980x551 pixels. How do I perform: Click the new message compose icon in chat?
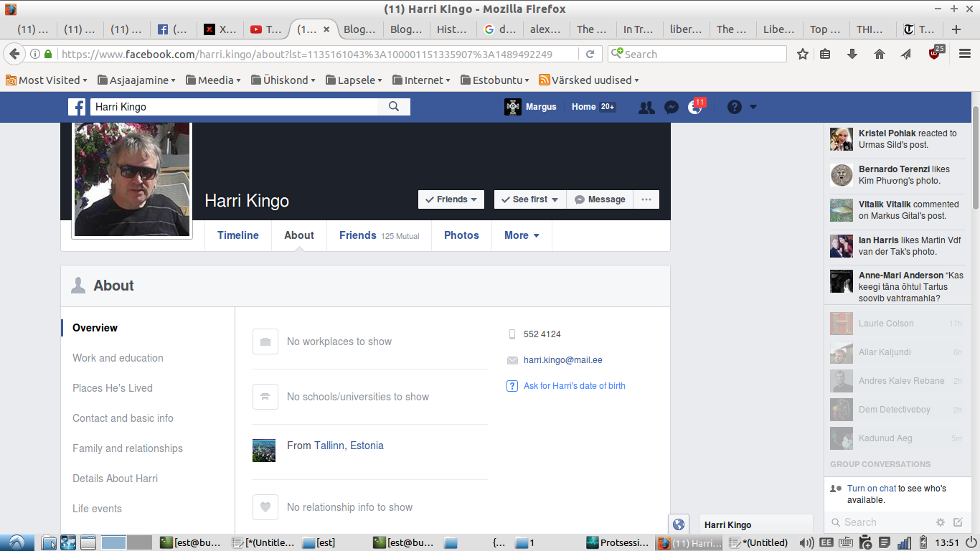[x=958, y=522]
